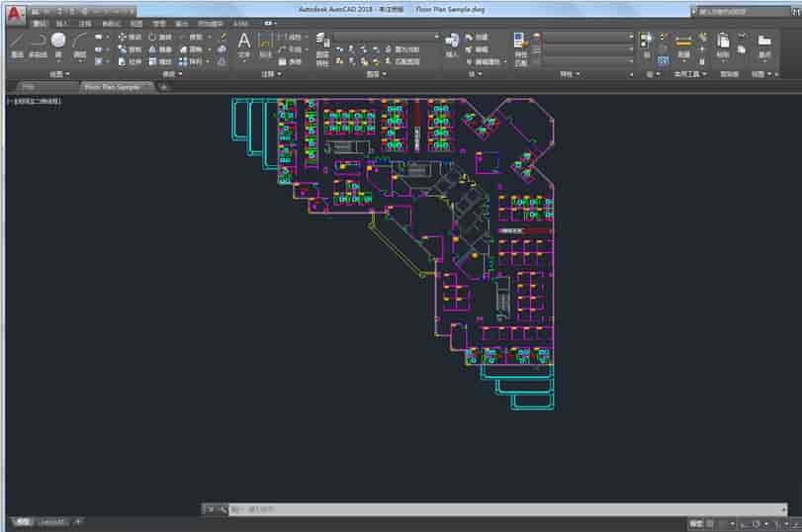The height and width of the screenshot is (532, 802).
Task: Click the Fillet tool in Modify panel
Action: 192,49
